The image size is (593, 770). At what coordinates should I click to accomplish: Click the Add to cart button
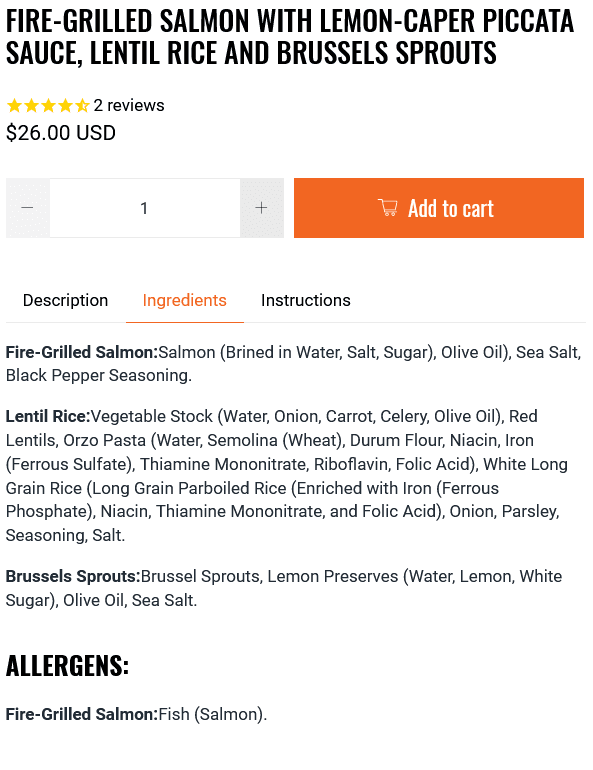[439, 208]
